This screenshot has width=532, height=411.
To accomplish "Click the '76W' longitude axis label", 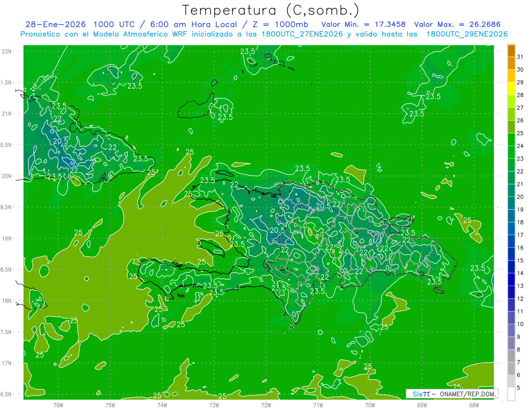I will (58, 405).
